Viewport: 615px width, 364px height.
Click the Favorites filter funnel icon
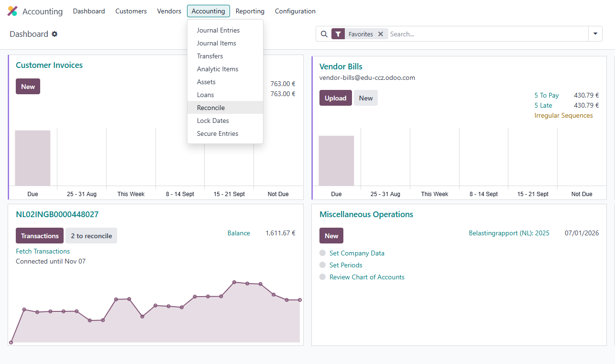[338, 34]
